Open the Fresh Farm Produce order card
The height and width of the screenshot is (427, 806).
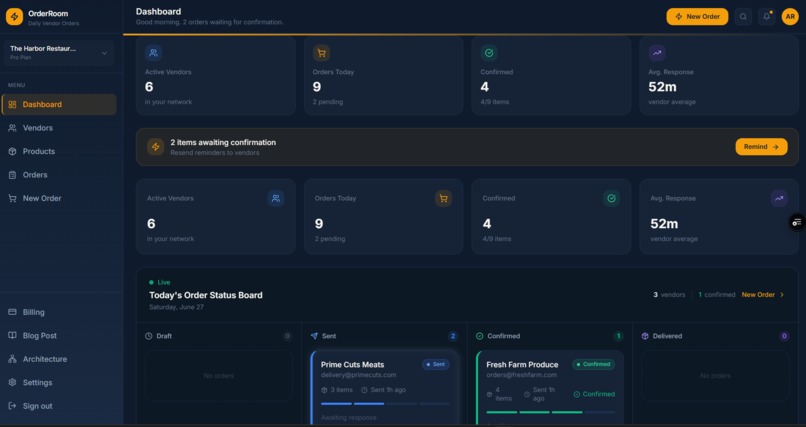pyautogui.click(x=550, y=388)
